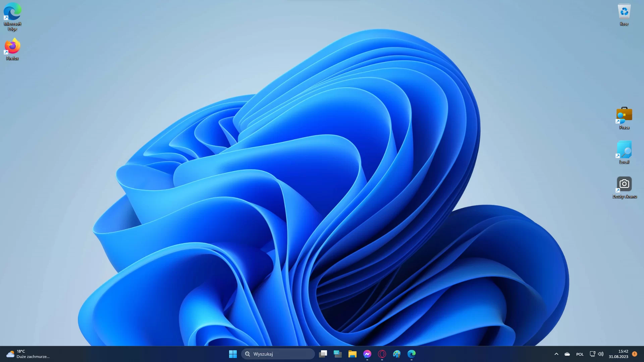The width and height of the screenshot is (644, 362).
Task: Click the volume speaker tray icon
Action: (601, 354)
